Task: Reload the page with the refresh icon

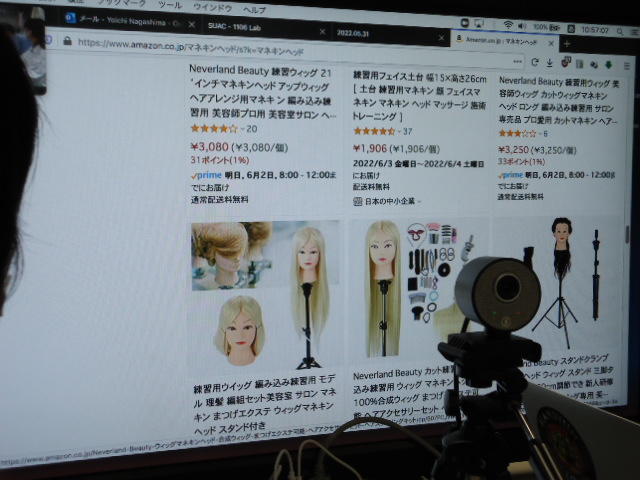Action: pos(535,62)
